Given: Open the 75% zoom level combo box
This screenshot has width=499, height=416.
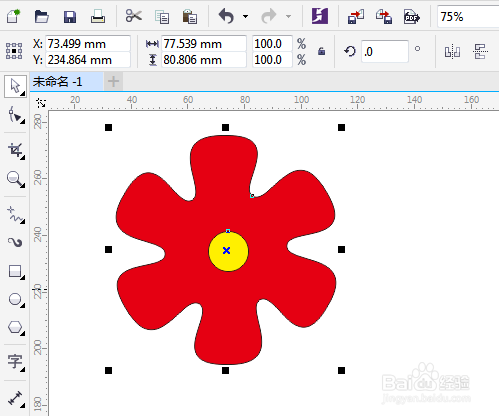Looking at the screenshot, I should pos(468,16).
